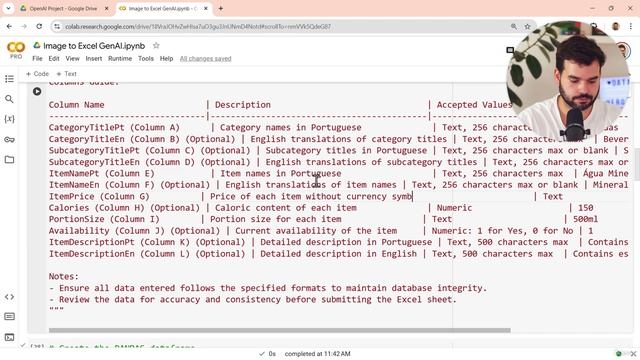
Task: Open the variables inspector panel
Action: [9, 119]
